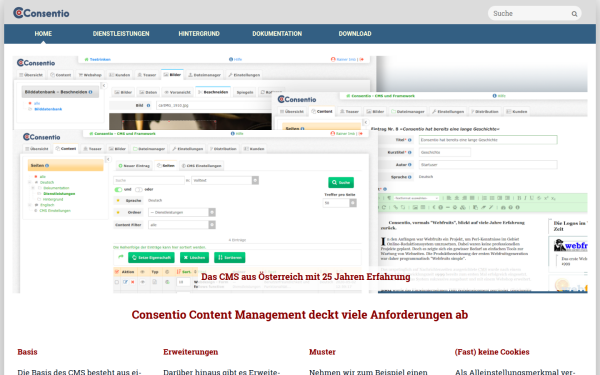Select the Deutsch tree node
This screenshot has width=600, height=375.
[47, 183]
